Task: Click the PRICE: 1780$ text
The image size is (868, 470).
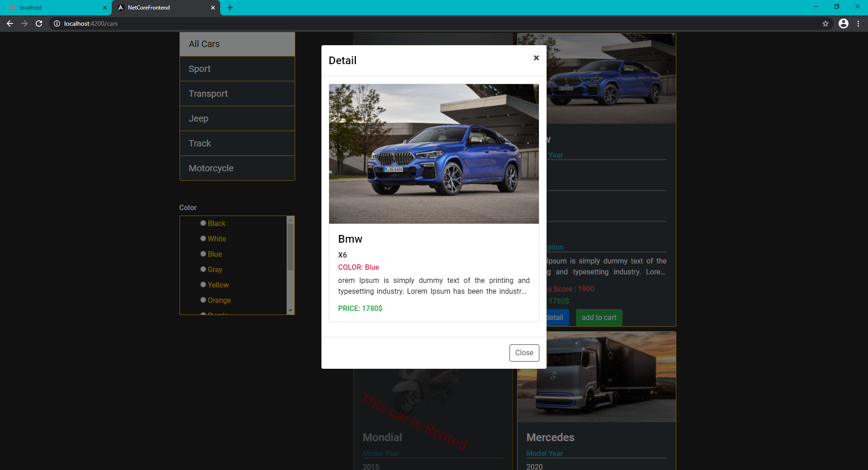Action: pos(360,308)
